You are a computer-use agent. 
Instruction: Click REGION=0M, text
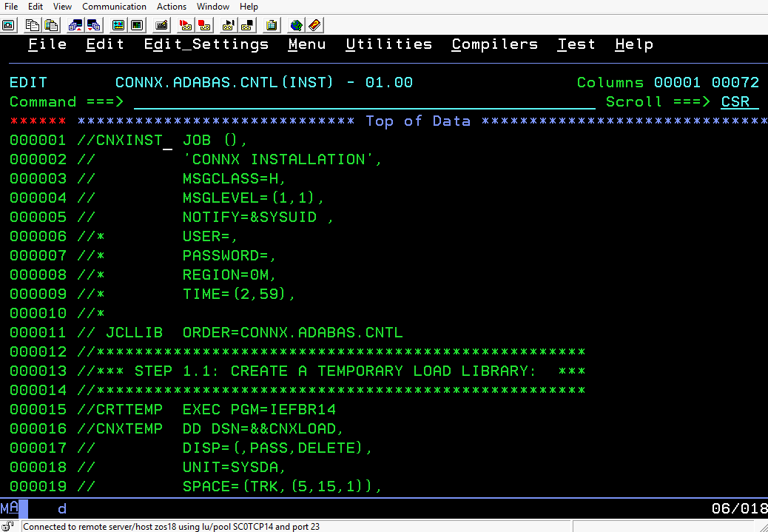pyautogui.click(x=229, y=275)
